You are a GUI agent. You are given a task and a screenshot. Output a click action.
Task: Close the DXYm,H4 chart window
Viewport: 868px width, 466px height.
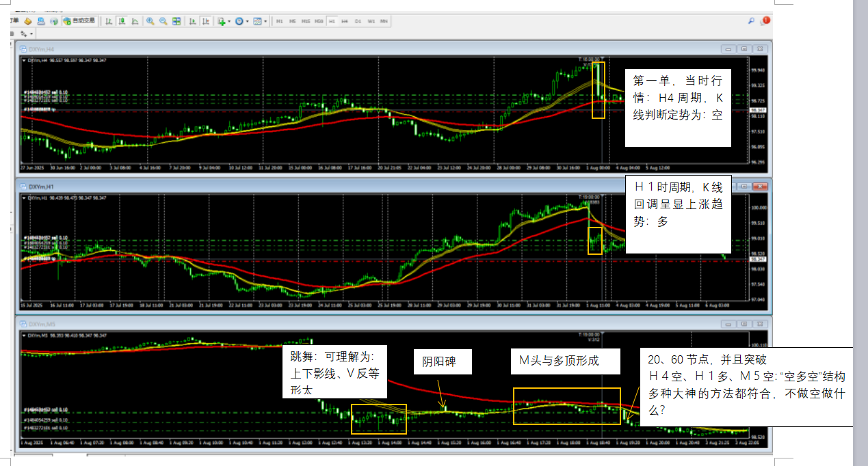click(x=760, y=49)
